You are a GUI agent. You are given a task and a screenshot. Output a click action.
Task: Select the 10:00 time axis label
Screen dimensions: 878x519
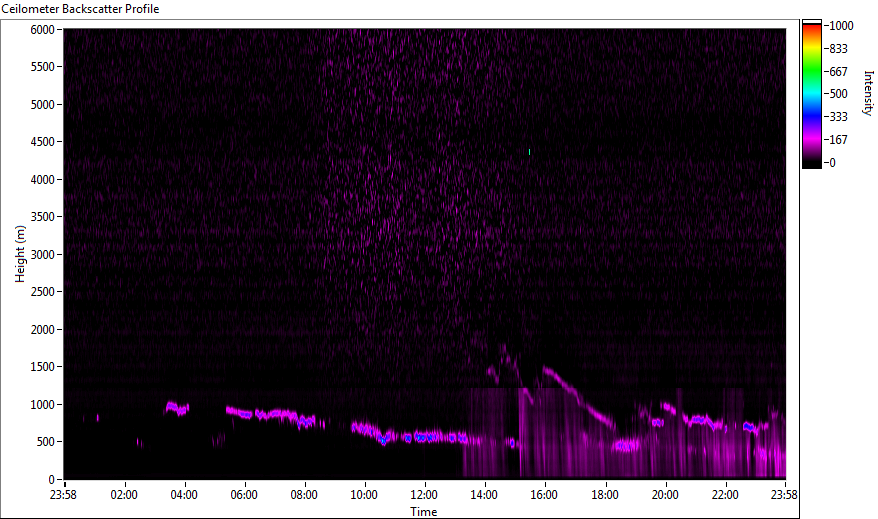coord(364,495)
